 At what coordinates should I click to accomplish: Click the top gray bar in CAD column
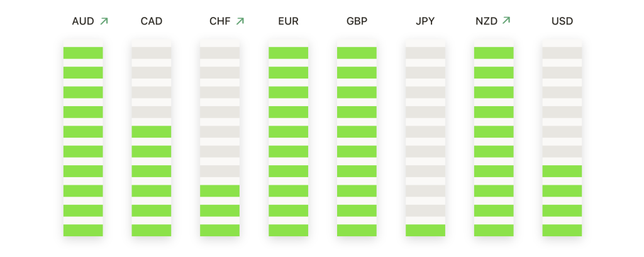pos(152,53)
